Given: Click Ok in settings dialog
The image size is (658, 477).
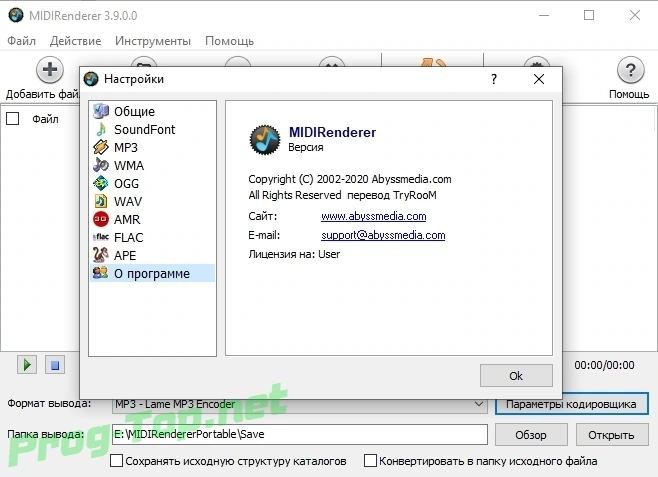Looking at the screenshot, I should pyautogui.click(x=516, y=375).
